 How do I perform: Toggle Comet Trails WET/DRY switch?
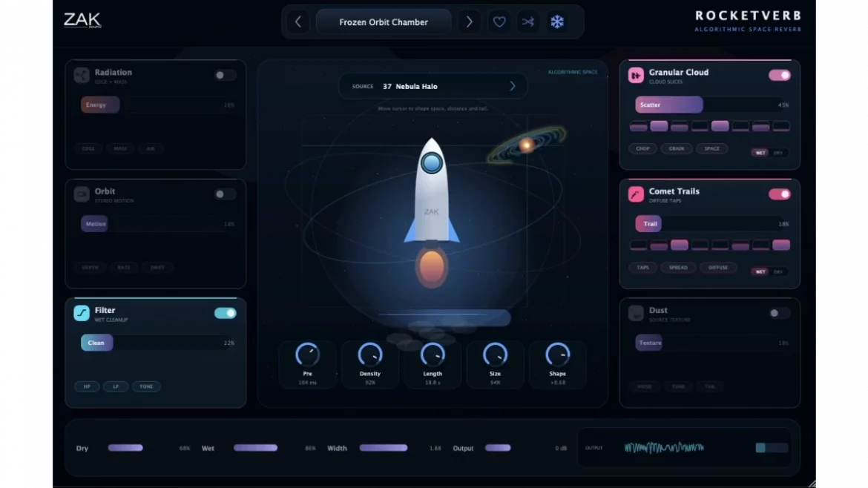pyautogui.click(x=769, y=271)
